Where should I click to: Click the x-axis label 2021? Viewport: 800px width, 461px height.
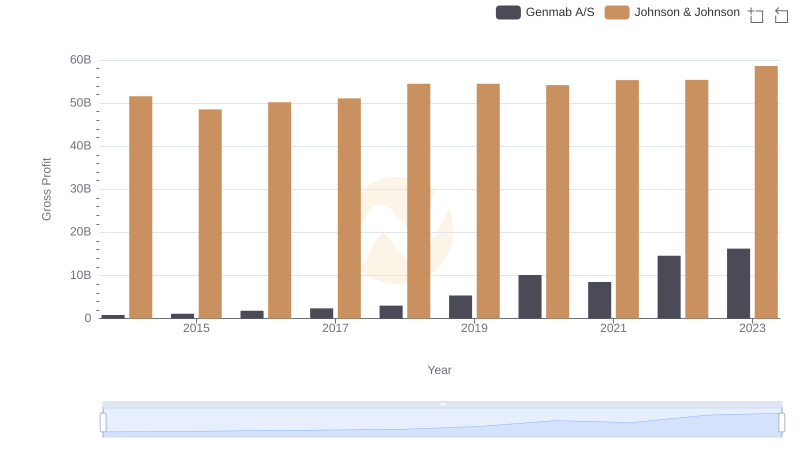click(x=613, y=328)
